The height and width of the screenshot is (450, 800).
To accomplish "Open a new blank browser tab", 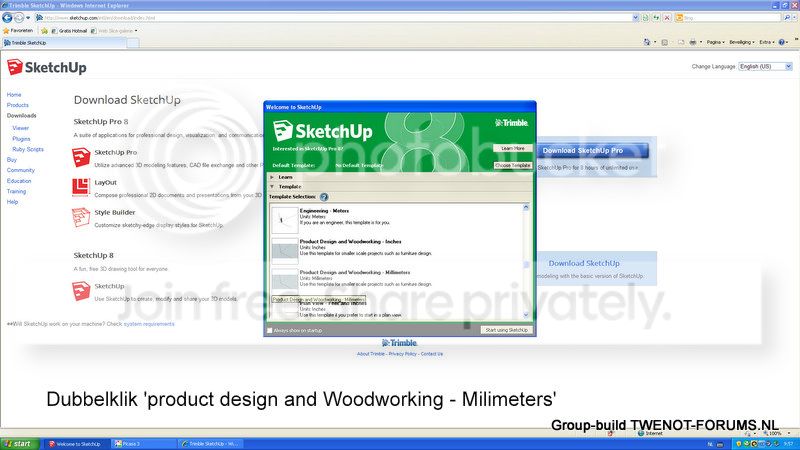I will pos(133,43).
